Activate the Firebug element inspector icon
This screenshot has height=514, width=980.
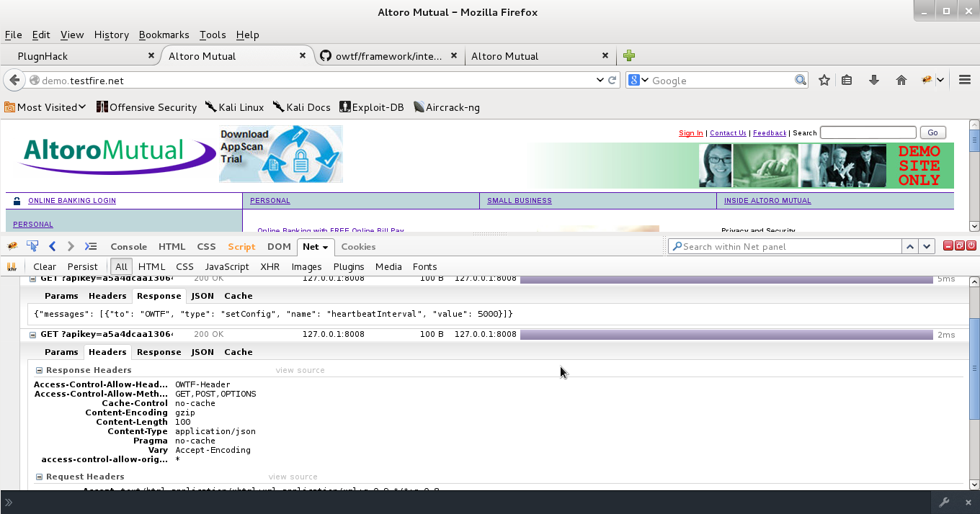(x=32, y=246)
